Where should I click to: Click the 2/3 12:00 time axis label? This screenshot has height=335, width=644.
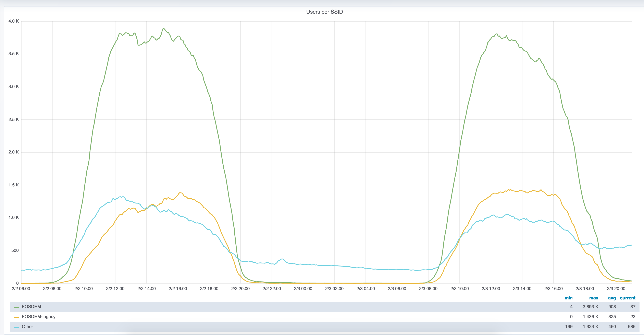pyautogui.click(x=491, y=288)
